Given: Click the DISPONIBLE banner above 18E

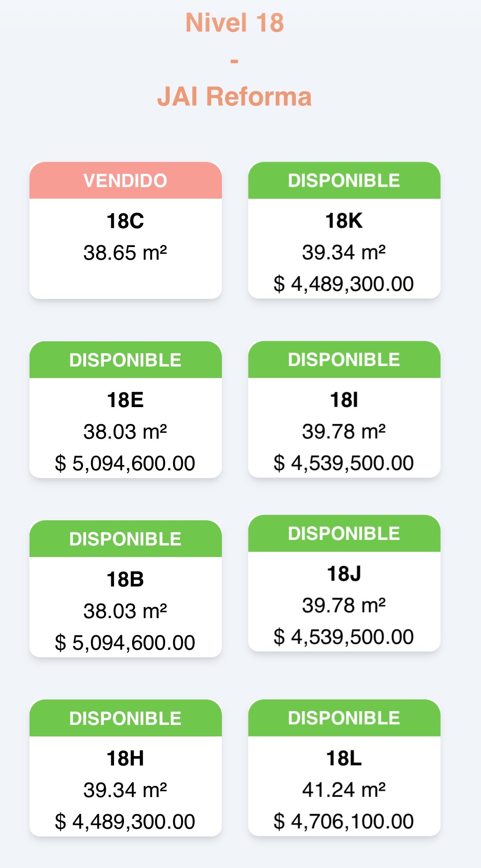Looking at the screenshot, I should [x=125, y=360].
